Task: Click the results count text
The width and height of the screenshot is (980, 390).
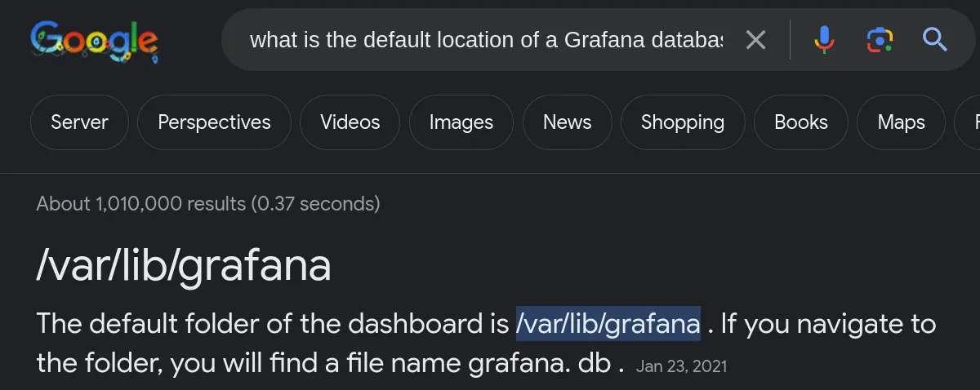Action: [x=208, y=203]
